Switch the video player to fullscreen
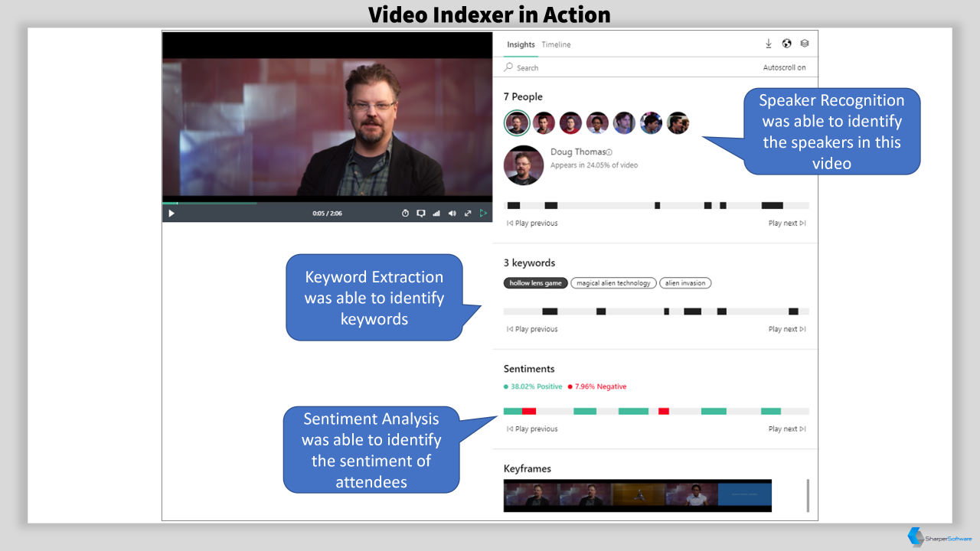 pyautogui.click(x=468, y=214)
